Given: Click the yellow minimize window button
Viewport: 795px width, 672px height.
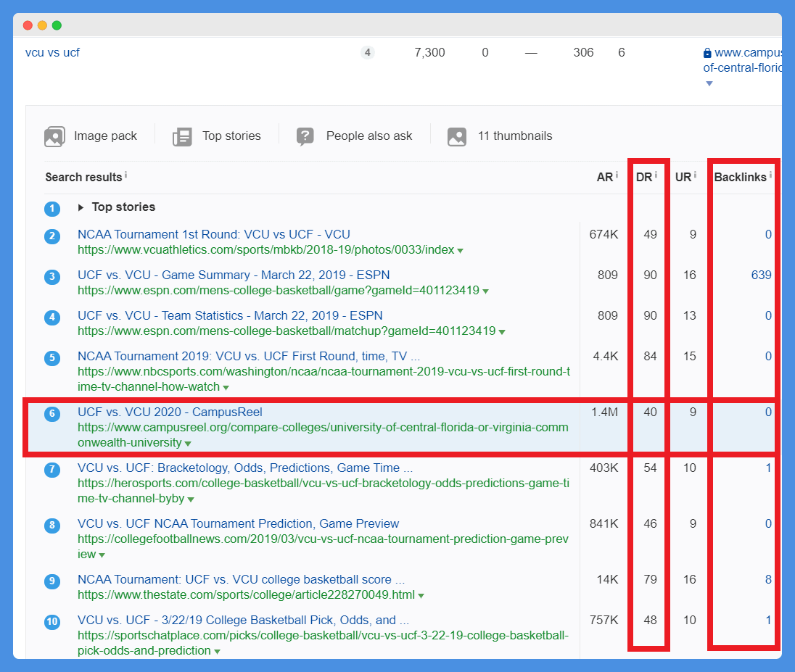Looking at the screenshot, I should pyautogui.click(x=42, y=25).
